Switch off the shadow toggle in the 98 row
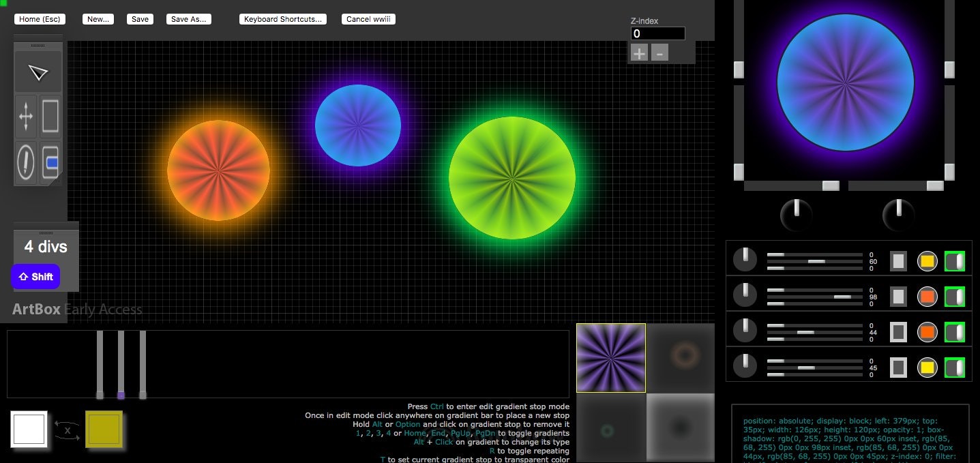This screenshot has height=463, width=980. click(954, 296)
